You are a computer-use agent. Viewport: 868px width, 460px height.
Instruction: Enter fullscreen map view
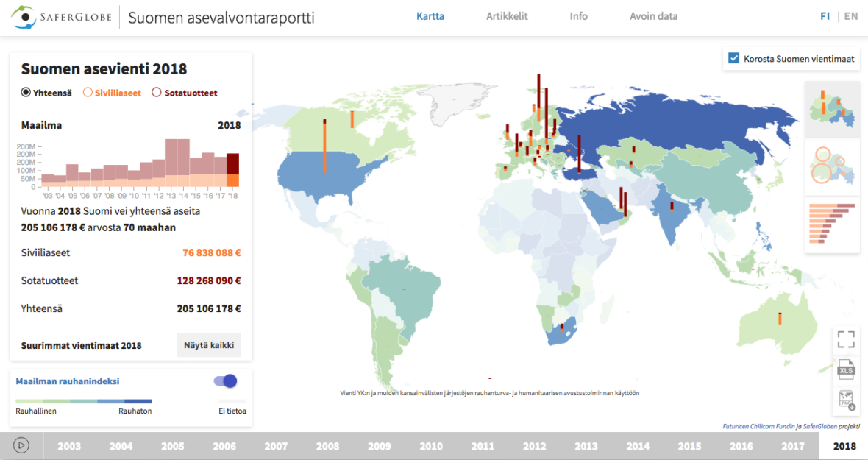(x=846, y=339)
